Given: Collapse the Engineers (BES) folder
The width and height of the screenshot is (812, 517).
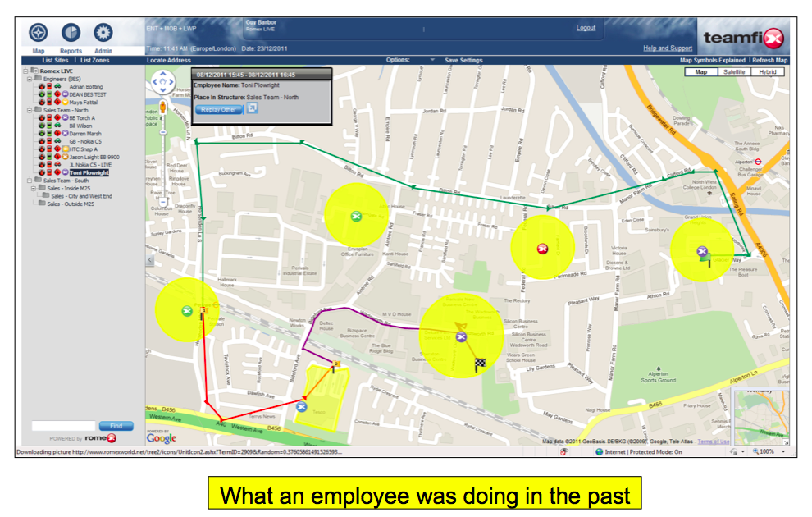Looking at the screenshot, I should 30,79.
